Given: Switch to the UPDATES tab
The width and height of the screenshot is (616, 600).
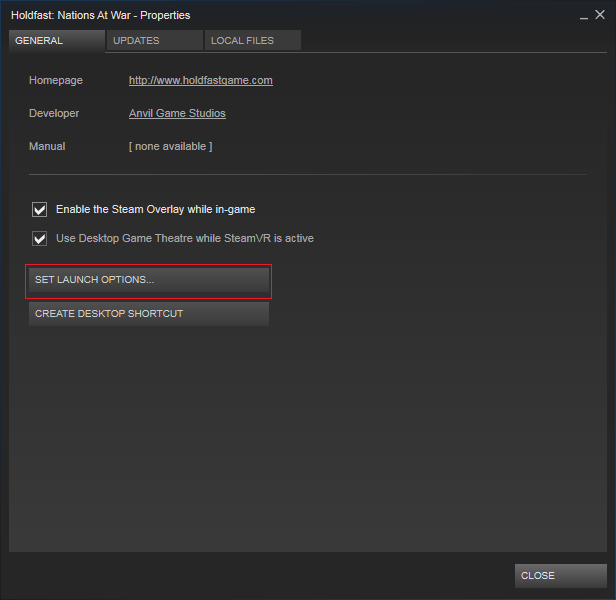Looking at the screenshot, I should coord(153,41).
